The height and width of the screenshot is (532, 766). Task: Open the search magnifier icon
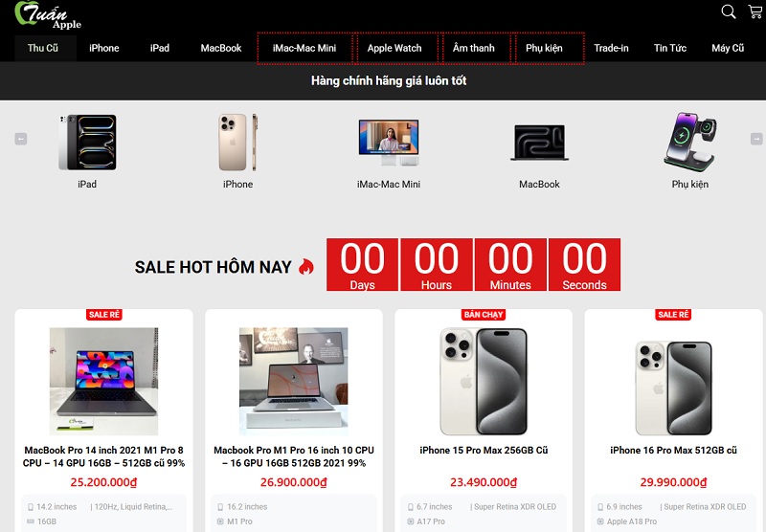(x=729, y=11)
